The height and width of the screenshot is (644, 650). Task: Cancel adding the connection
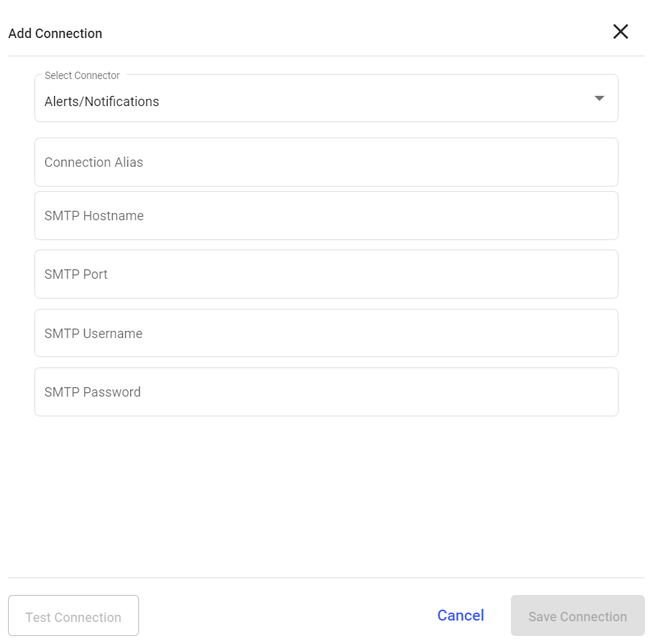460,615
